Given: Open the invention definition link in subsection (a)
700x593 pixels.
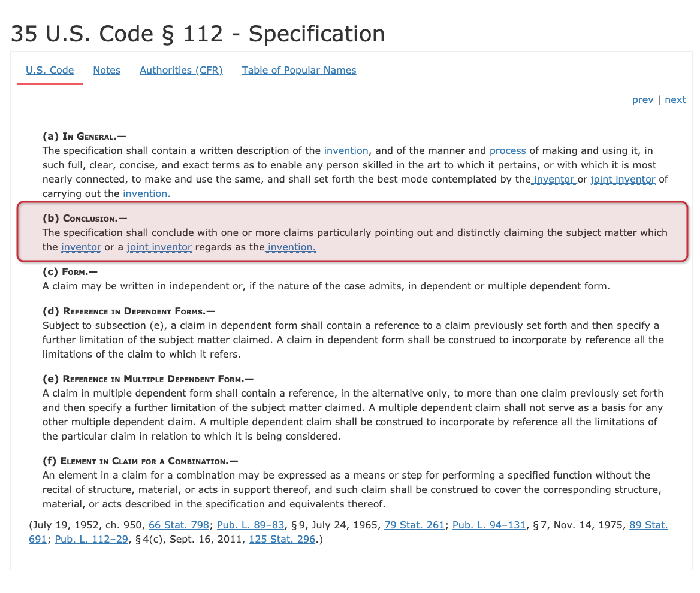Looking at the screenshot, I should tap(346, 150).
